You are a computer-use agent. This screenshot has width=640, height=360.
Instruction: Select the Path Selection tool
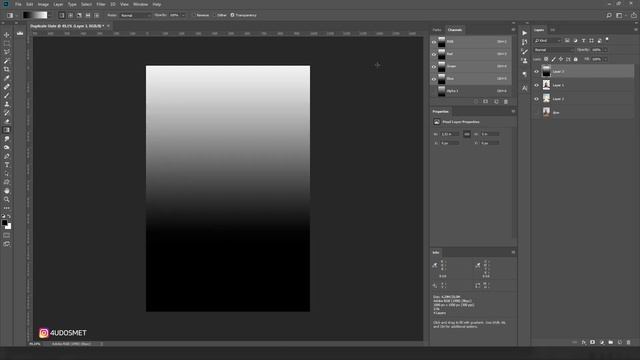[x=7, y=173]
